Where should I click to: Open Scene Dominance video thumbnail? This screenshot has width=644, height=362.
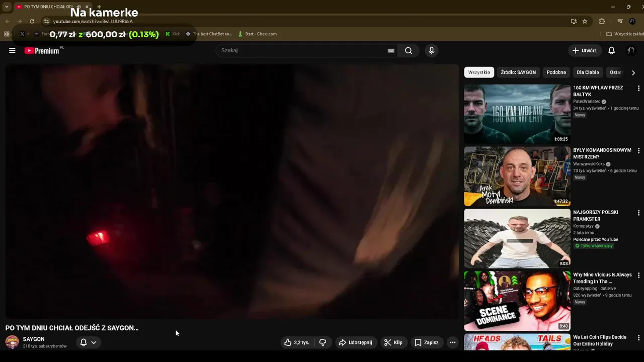tap(517, 301)
